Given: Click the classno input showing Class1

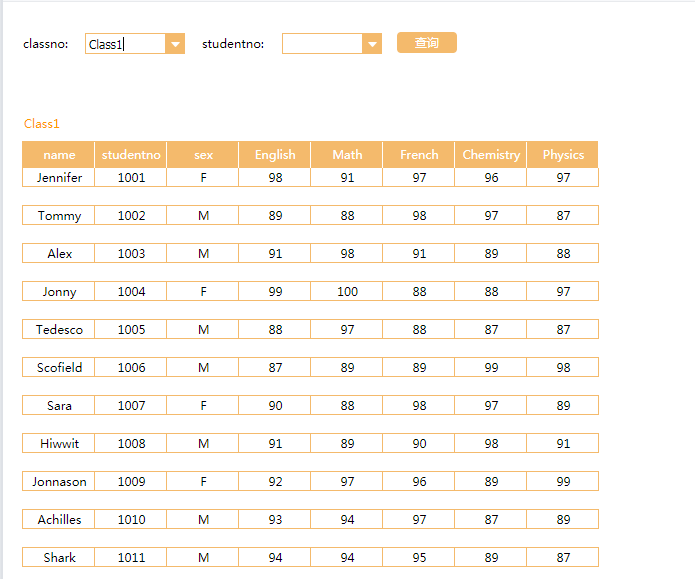Looking at the screenshot, I should point(125,44).
